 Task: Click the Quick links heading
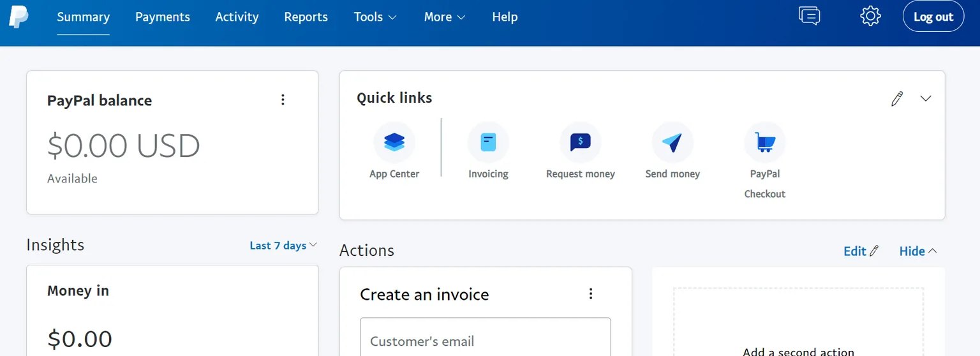tap(394, 98)
